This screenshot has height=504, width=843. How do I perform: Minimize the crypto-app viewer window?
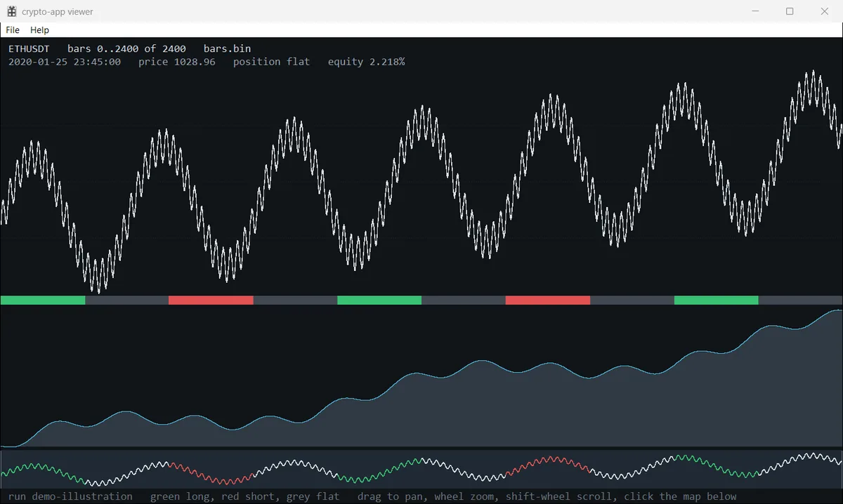pos(756,11)
